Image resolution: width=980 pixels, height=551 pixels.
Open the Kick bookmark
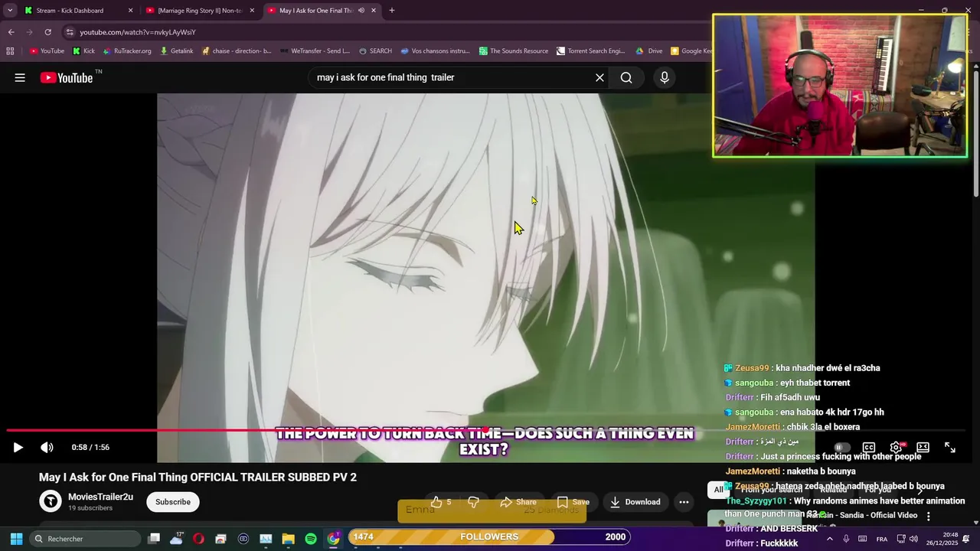pyautogui.click(x=83, y=51)
